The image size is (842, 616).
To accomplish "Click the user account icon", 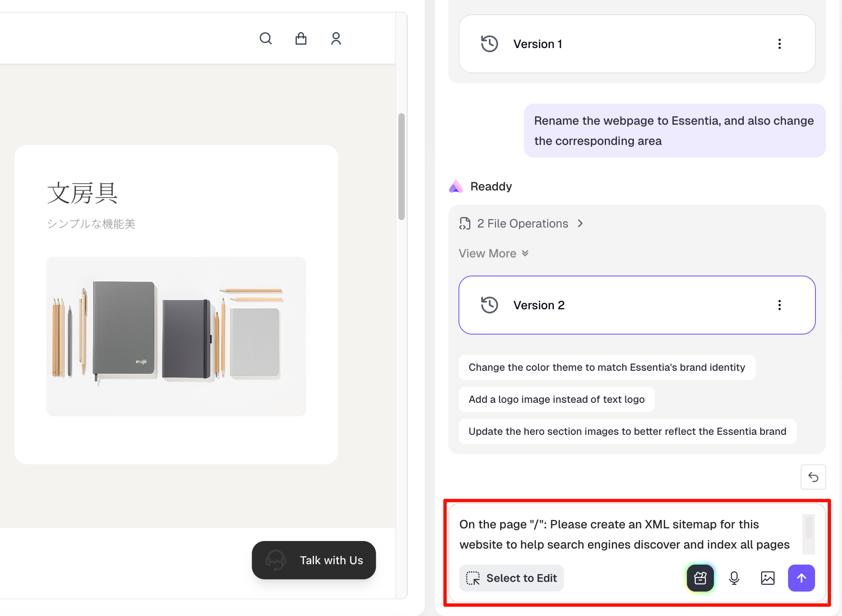I will click(x=336, y=39).
